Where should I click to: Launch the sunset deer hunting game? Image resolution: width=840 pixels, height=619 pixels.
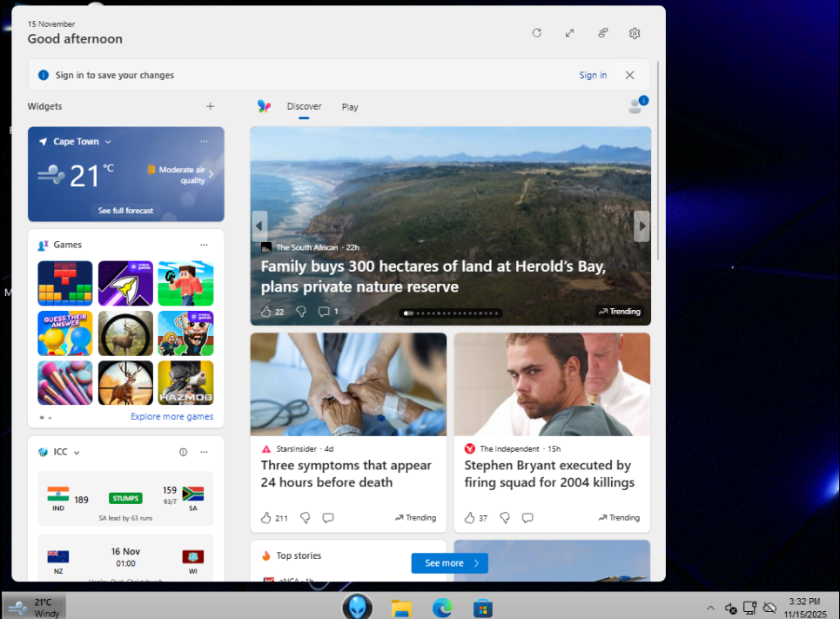125,383
